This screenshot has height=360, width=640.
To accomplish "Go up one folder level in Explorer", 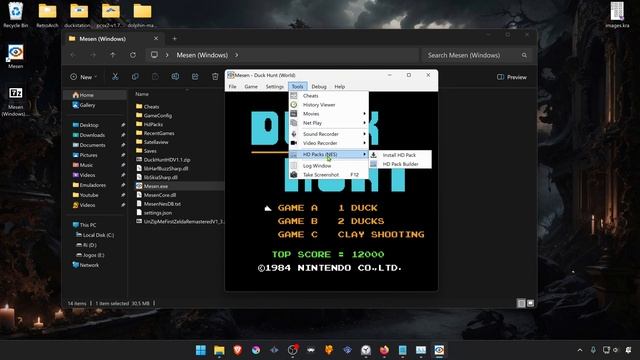I will pyautogui.click(x=113, y=55).
